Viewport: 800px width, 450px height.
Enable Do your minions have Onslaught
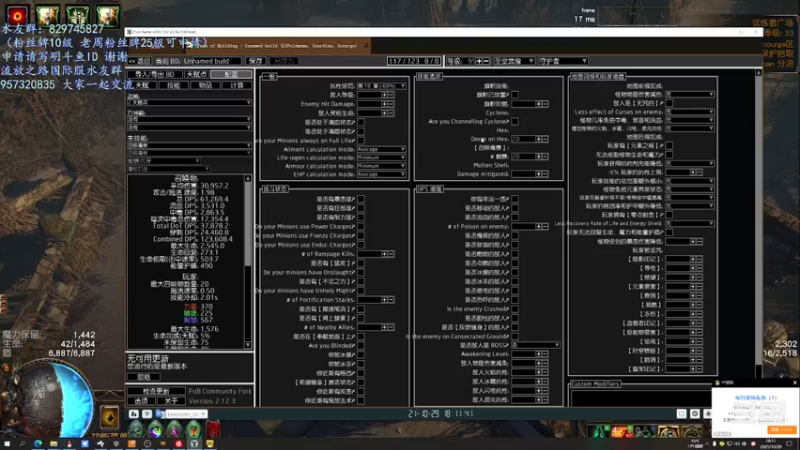361,272
